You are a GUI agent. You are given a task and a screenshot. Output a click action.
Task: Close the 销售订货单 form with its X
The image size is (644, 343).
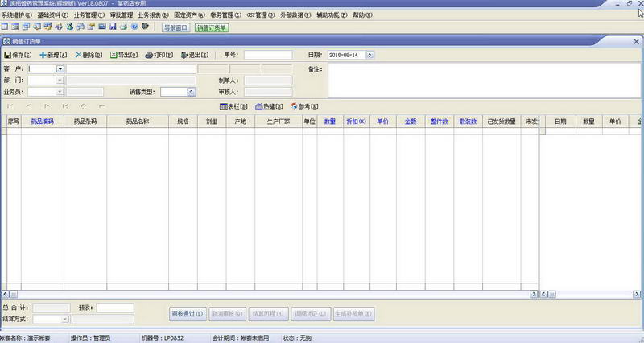coord(636,42)
